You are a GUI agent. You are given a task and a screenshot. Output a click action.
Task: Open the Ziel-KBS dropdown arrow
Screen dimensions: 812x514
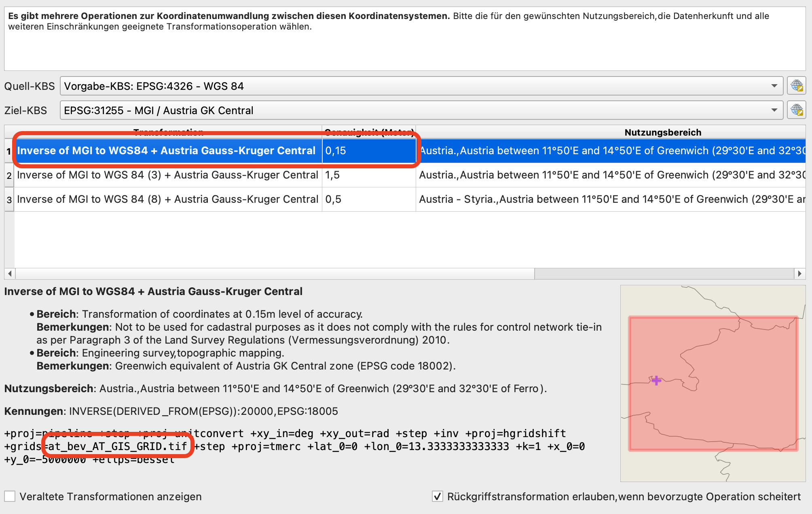(774, 110)
